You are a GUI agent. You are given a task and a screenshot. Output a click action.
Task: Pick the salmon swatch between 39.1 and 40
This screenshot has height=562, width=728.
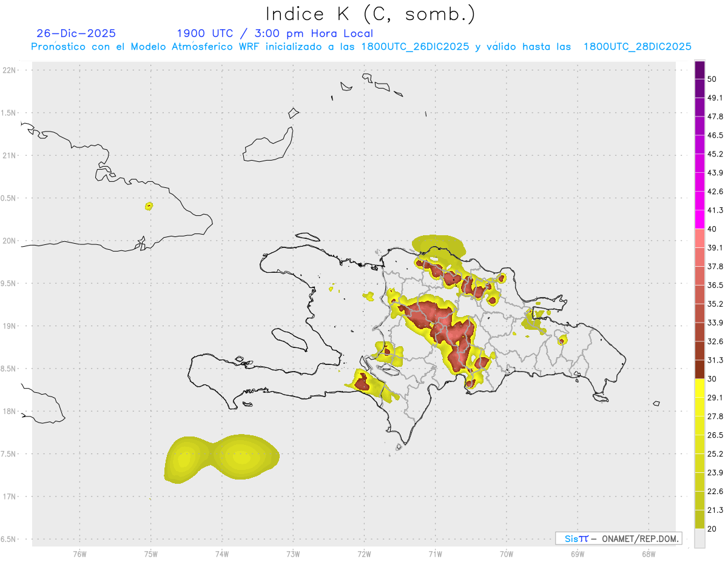click(700, 238)
